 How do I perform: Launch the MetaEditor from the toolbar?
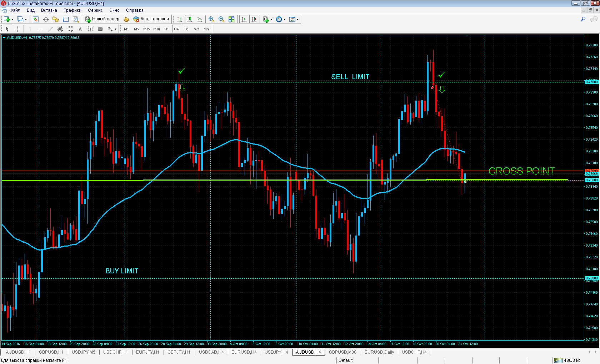coord(126,19)
